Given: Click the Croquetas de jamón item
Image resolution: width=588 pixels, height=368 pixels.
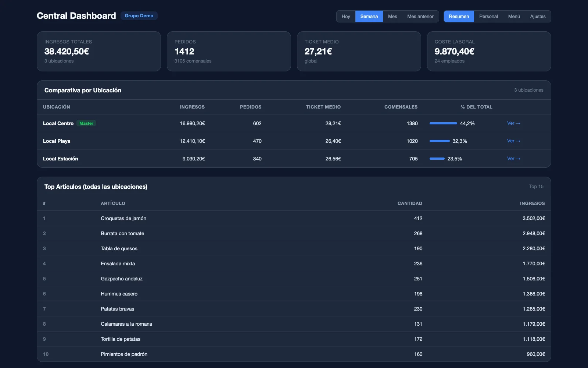Looking at the screenshot, I should coord(123,218).
